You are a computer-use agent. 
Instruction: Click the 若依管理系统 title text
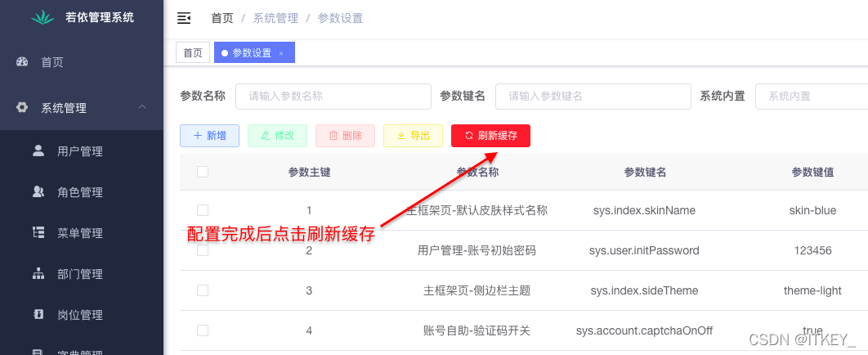tap(100, 17)
